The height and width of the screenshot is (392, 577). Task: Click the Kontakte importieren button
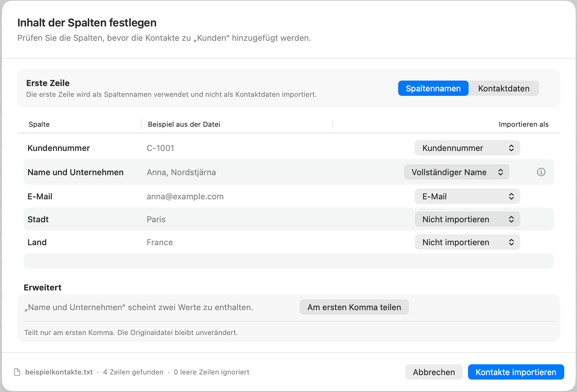[x=516, y=372]
